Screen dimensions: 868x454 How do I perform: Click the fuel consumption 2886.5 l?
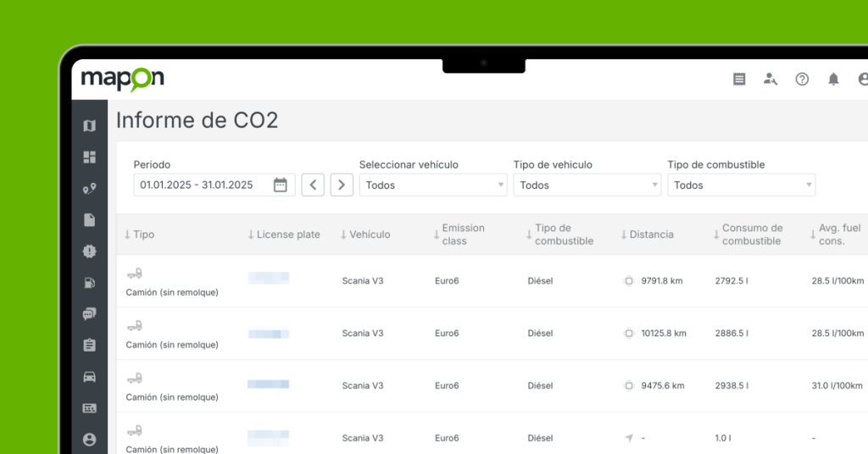click(x=732, y=334)
